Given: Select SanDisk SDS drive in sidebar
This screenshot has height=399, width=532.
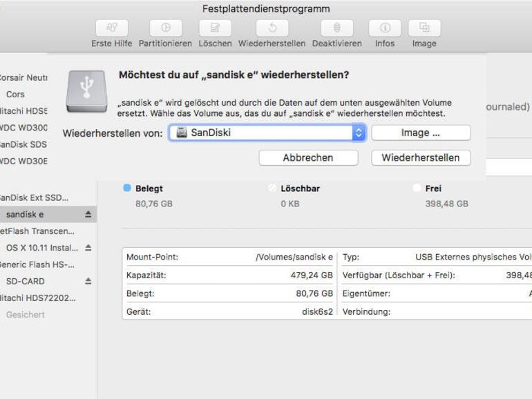Looking at the screenshot, I should coord(23,144).
